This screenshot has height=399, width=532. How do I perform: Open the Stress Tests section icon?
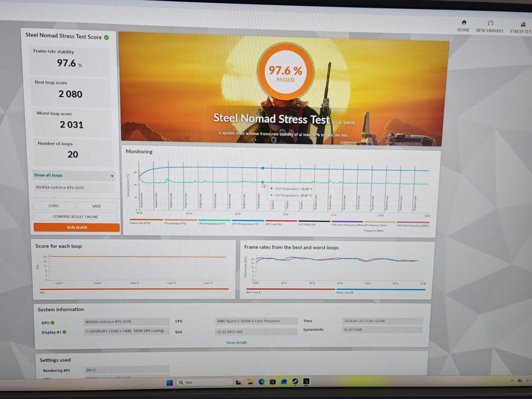click(x=523, y=23)
